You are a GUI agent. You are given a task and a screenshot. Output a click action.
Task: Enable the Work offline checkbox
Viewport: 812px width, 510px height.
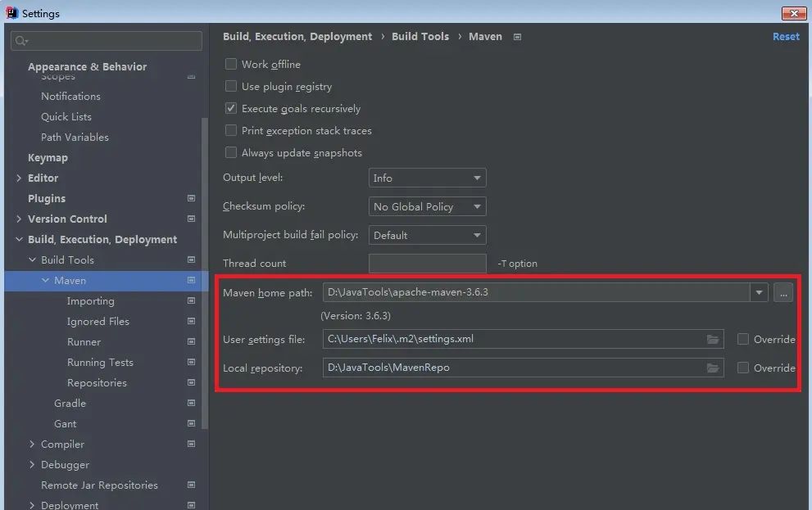coord(231,64)
